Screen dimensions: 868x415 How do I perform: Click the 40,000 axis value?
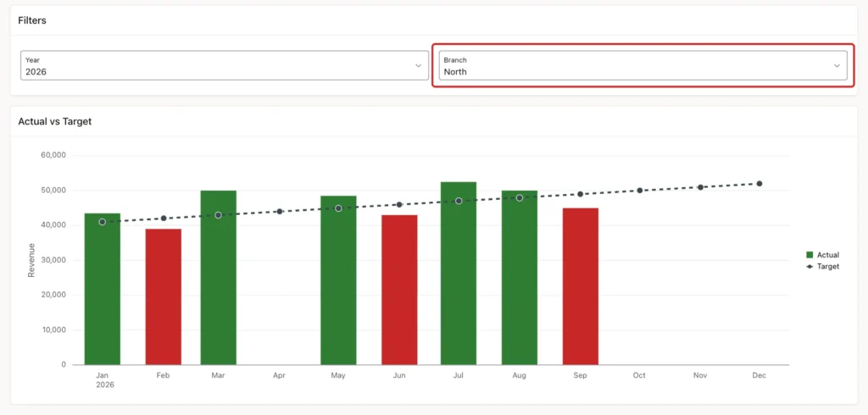(53, 225)
